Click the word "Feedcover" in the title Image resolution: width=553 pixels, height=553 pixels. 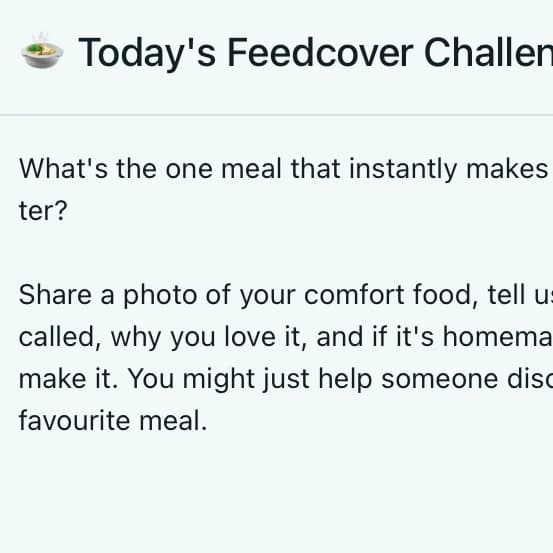pyautogui.click(x=320, y=53)
